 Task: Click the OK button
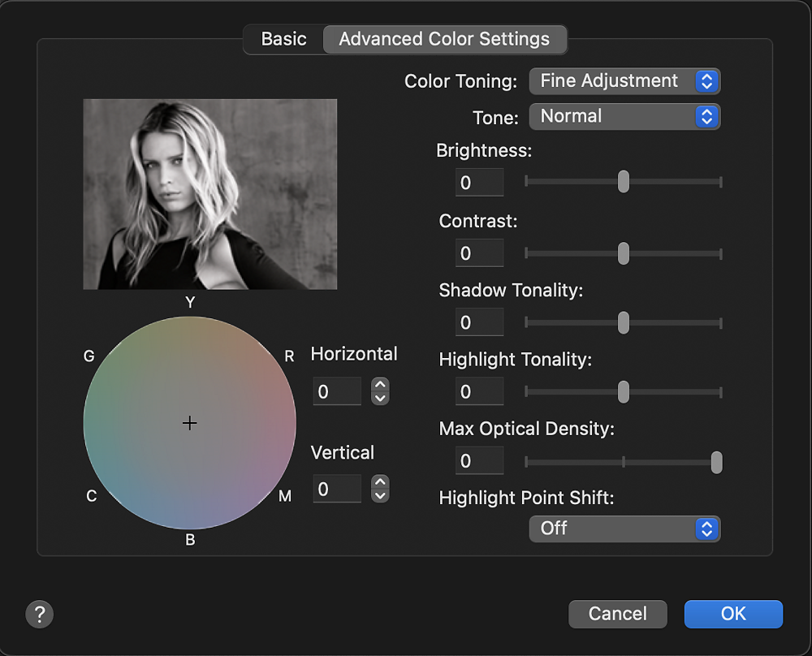732,614
